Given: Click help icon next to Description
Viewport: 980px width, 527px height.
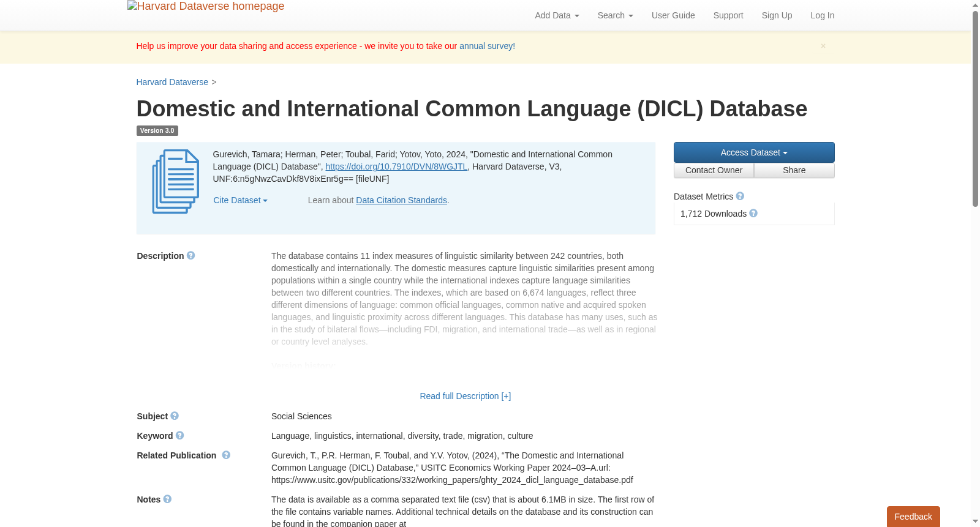Looking at the screenshot, I should [191, 256].
